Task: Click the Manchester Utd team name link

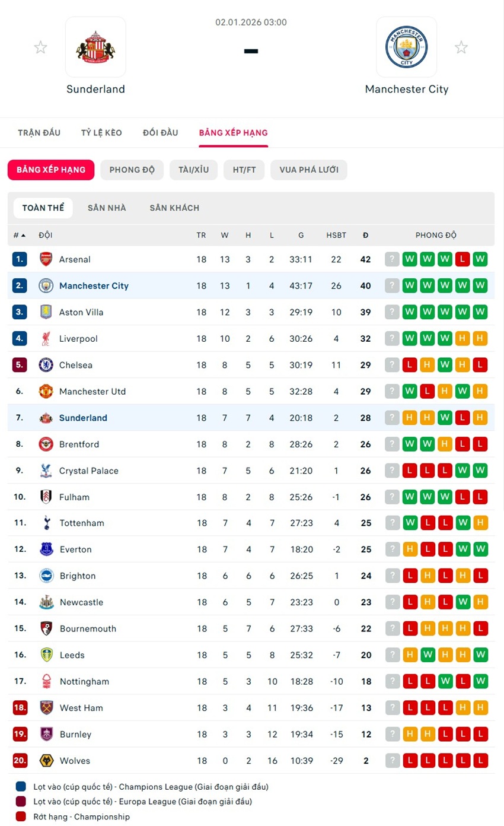Action: pyautogui.click(x=92, y=392)
